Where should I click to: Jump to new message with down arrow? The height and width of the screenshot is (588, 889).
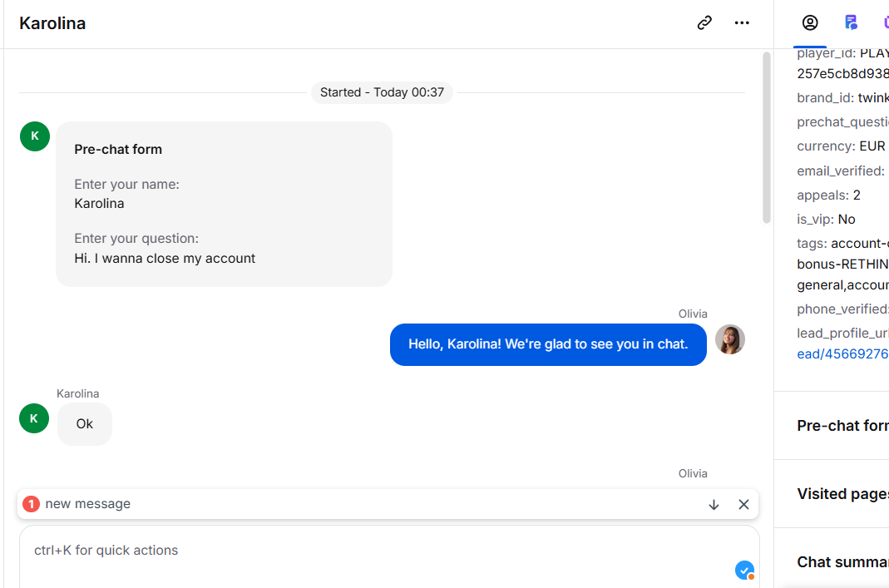(714, 505)
